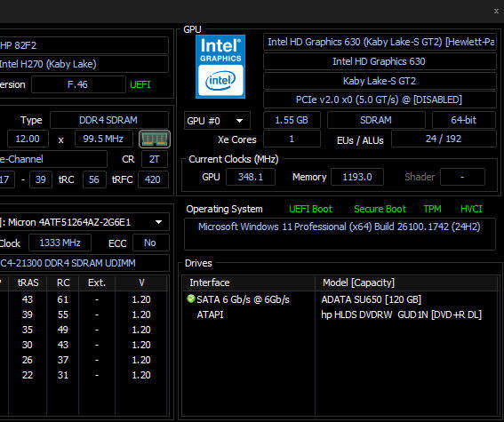
Task: Click the 1333 MHz module clock value
Action: point(60,243)
